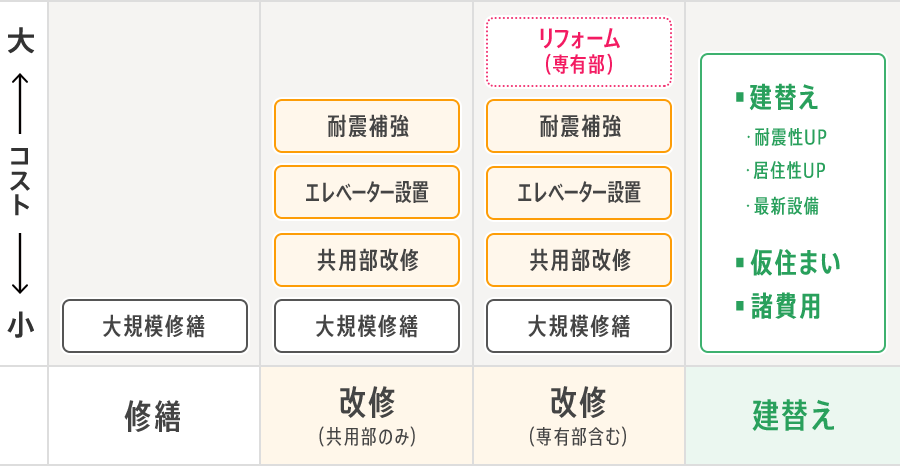Click 耐震補強 in the 専有部含む column
This screenshot has height=466, width=900.
[579, 126]
